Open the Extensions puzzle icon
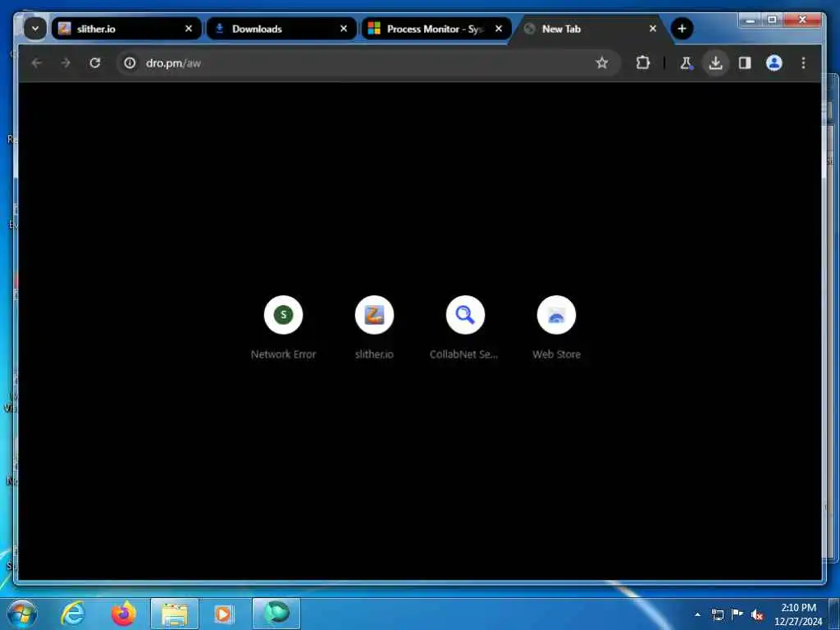This screenshot has width=840, height=630. click(x=643, y=62)
